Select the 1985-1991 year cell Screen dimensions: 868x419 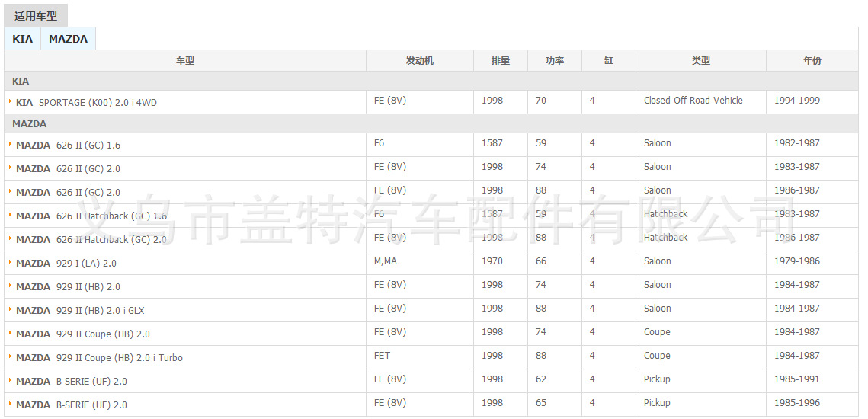click(x=812, y=381)
